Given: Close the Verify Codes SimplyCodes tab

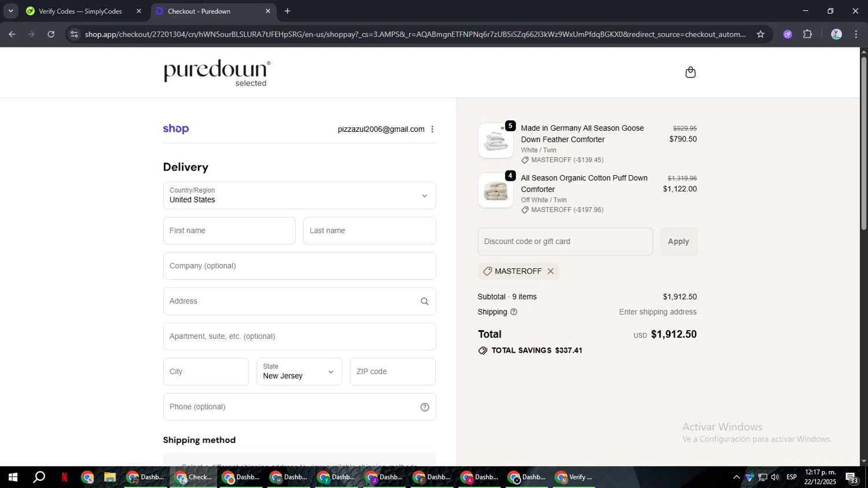Looking at the screenshot, I should (139, 11).
